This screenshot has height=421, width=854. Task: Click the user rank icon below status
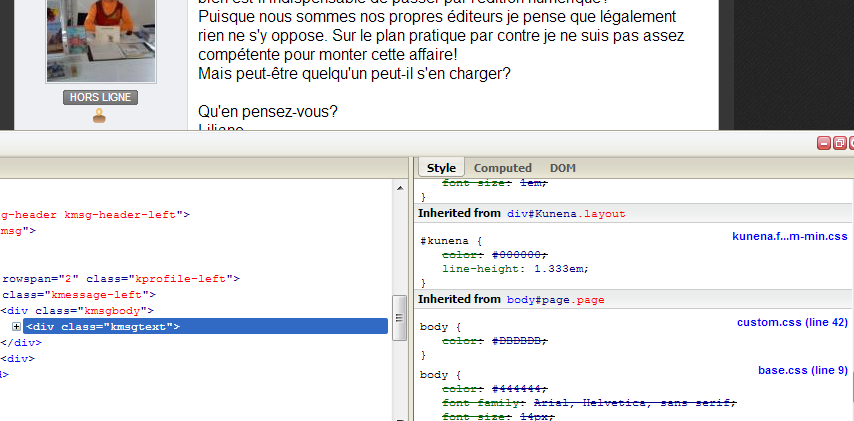click(99, 117)
